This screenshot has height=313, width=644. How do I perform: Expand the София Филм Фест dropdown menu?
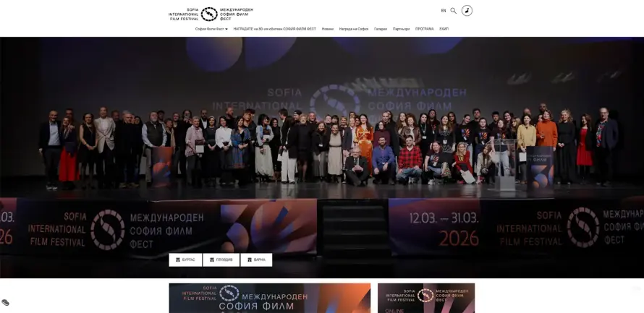click(x=211, y=29)
